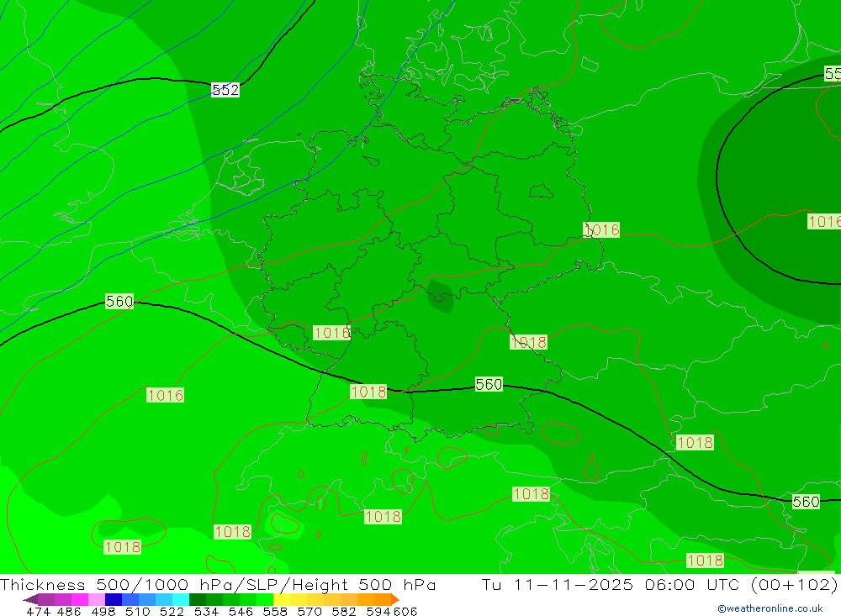Click the 582 legend value

[344, 611]
